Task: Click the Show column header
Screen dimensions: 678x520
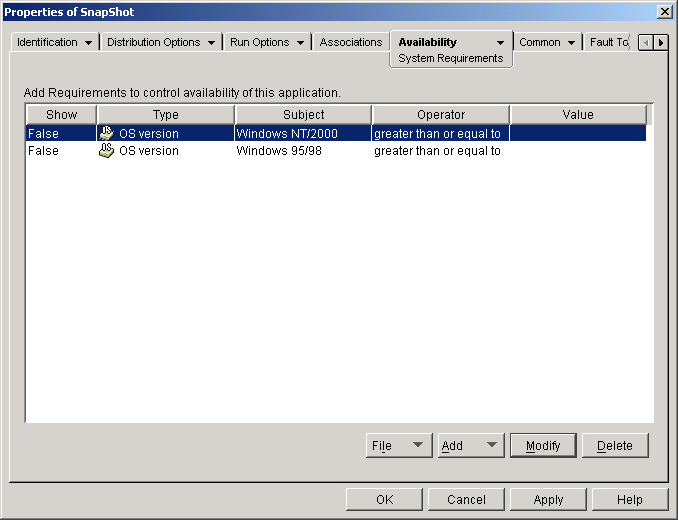Action: (61, 115)
